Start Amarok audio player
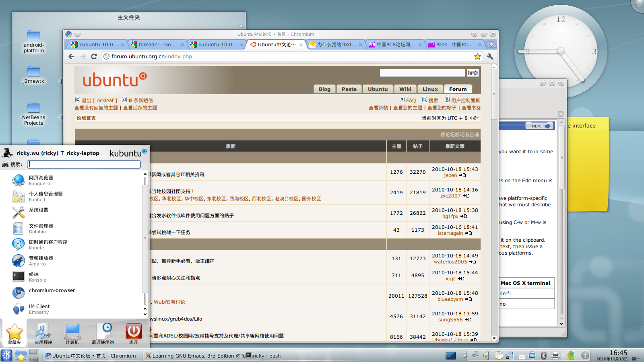The height and width of the screenshot is (362, 644). pyautogui.click(x=18, y=261)
